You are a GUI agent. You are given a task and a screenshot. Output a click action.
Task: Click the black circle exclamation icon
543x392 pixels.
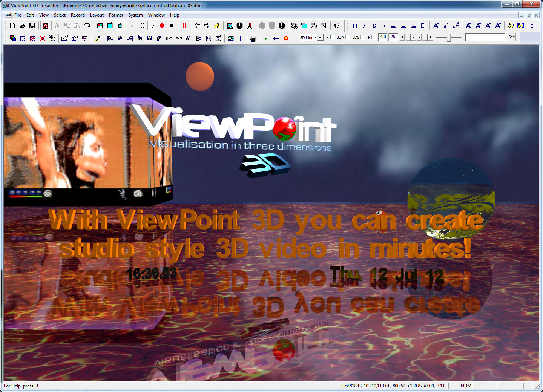pyautogui.click(x=282, y=26)
